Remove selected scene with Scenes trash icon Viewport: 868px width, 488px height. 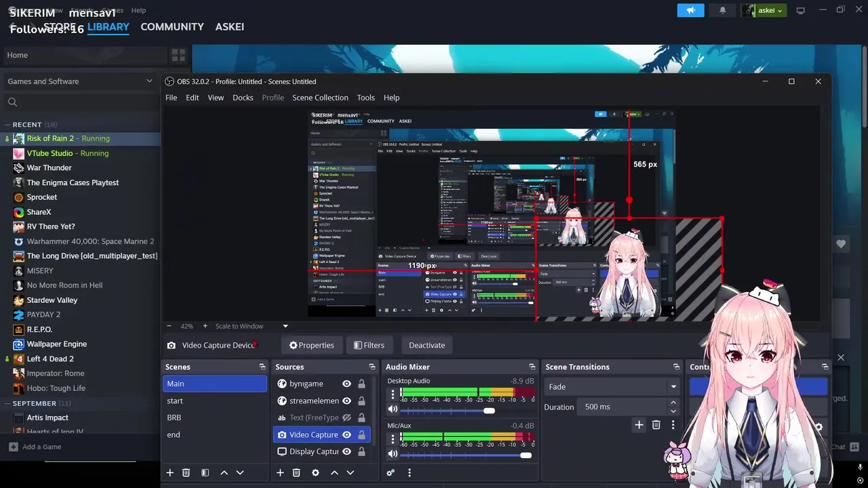tap(186, 472)
